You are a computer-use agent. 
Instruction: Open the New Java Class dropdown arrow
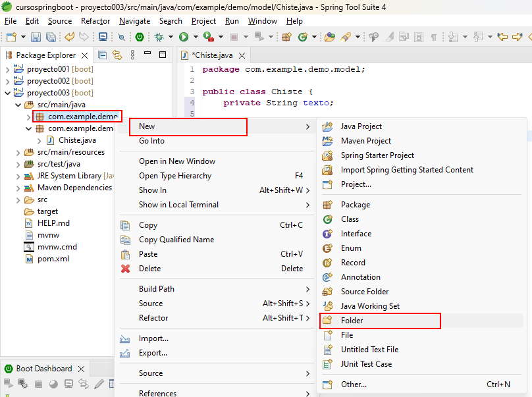(x=315, y=37)
